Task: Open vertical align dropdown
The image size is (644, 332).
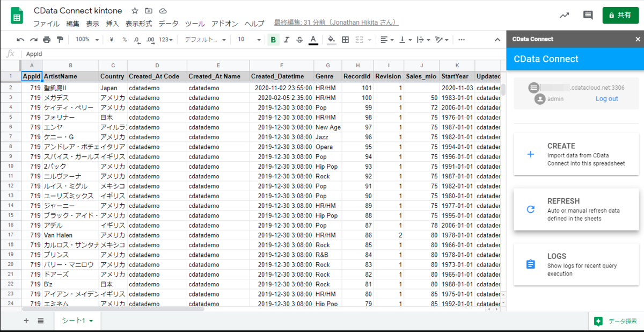Action: [x=405, y=40]
